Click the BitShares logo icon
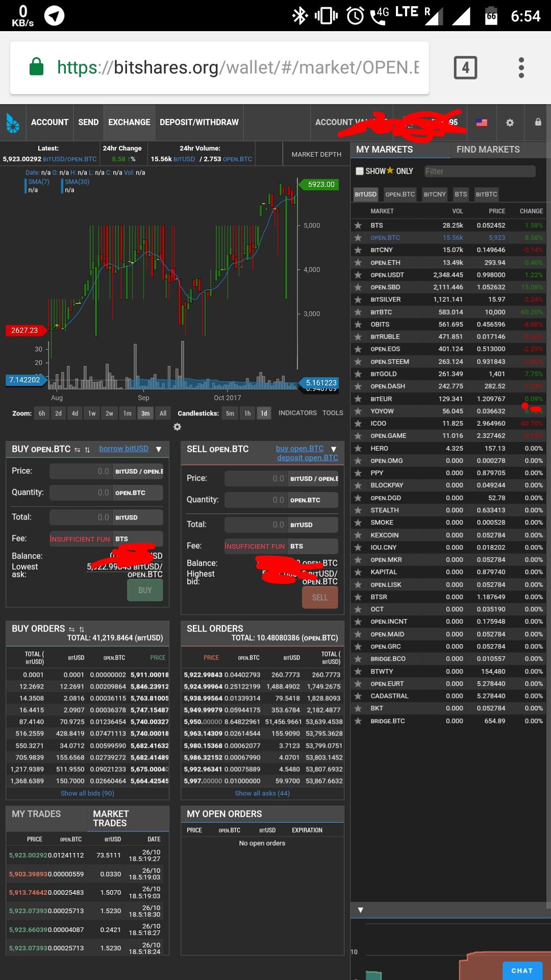 coord(13,122)
